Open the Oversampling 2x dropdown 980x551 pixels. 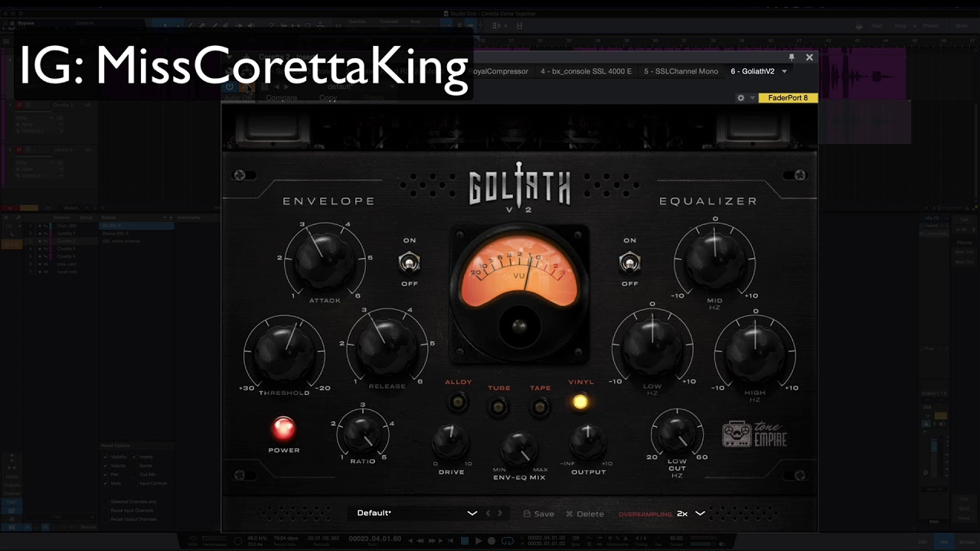(x=691, y=514)
